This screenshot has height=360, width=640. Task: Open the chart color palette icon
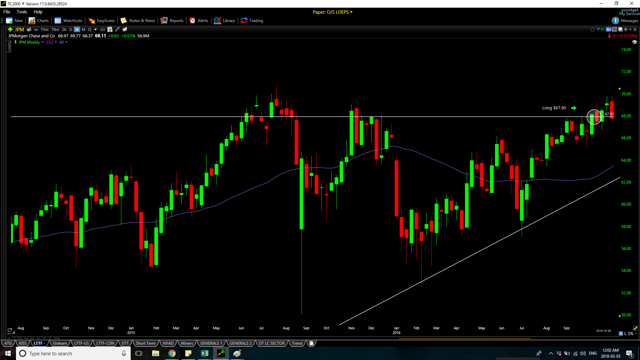click(634, 42)
